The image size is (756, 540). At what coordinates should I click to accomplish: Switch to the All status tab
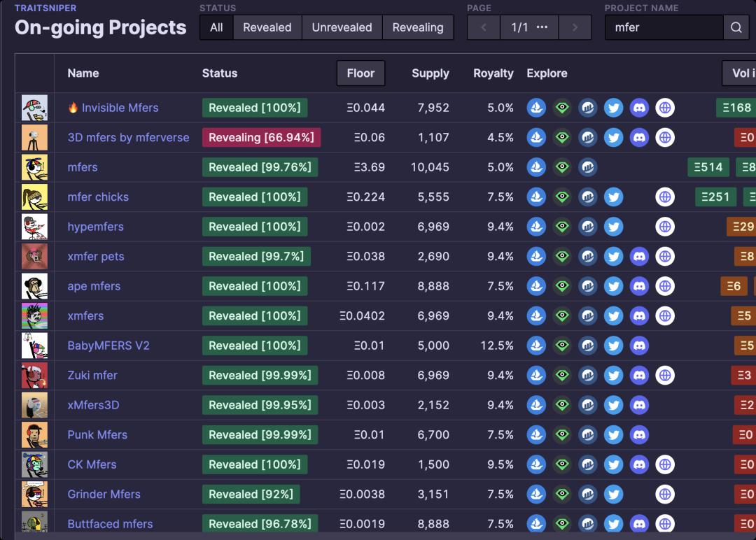pyautogui.click(x=216, y=28)
